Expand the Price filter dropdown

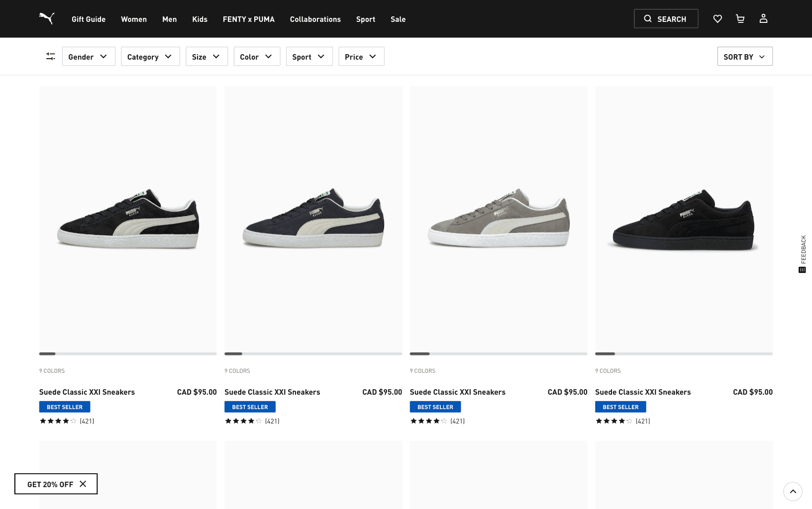(361, 57)
